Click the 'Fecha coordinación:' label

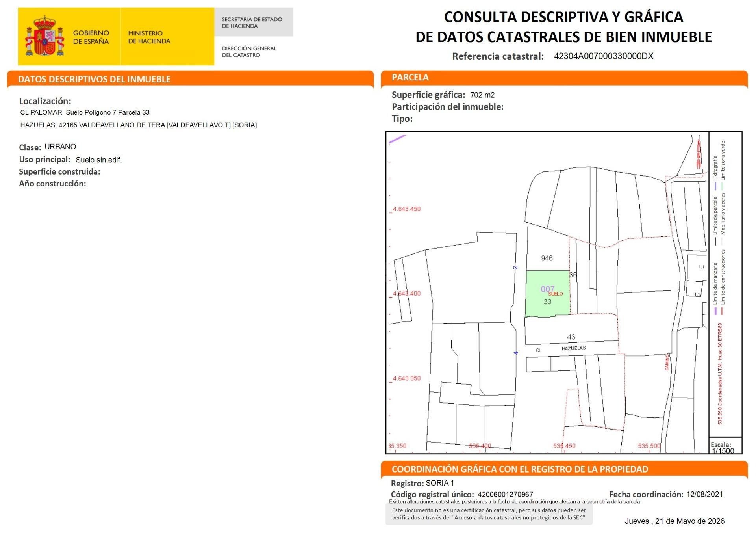click(x=646, y=495)
